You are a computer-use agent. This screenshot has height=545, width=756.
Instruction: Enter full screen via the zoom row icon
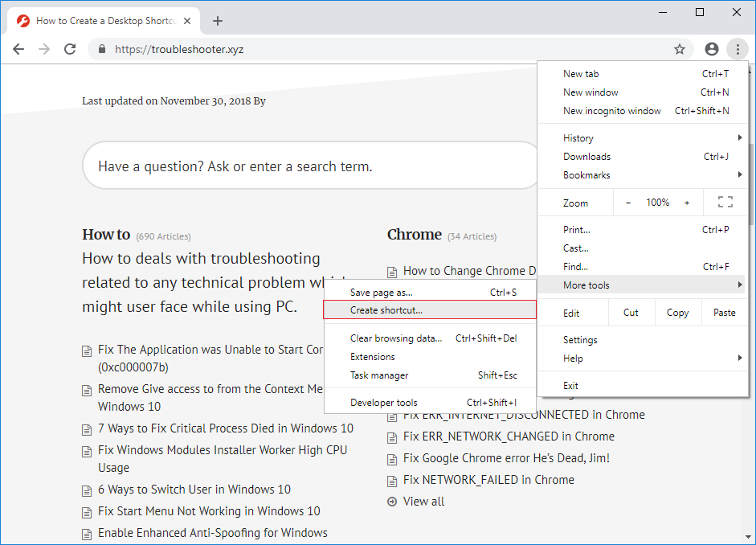(725, 202)
